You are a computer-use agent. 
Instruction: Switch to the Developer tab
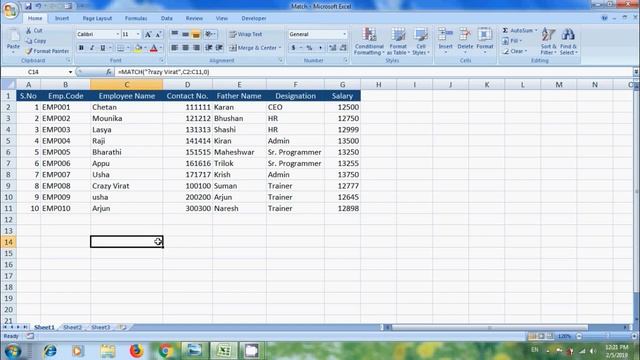coord(254,18)
